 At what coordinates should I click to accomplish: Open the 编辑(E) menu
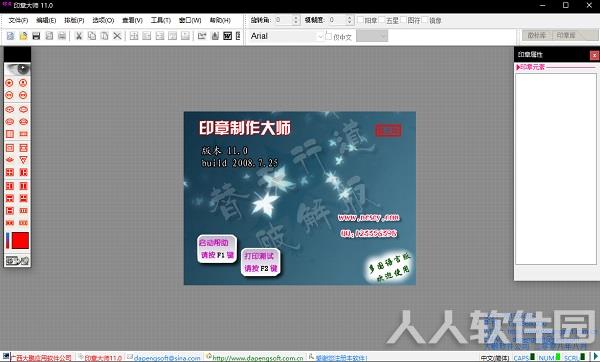tap(46, 20)
